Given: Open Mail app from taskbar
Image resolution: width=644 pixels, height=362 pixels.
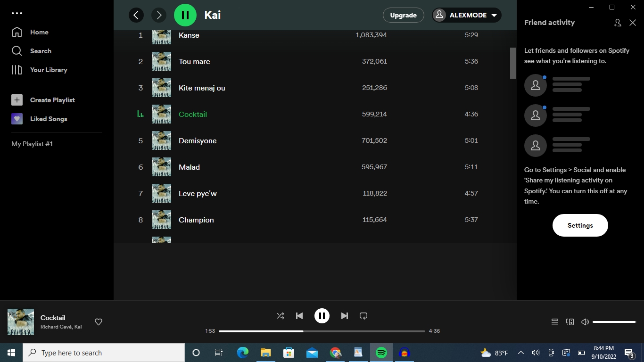Looking at the screenshot, I should pyautogui.click(x=312, y=353).
